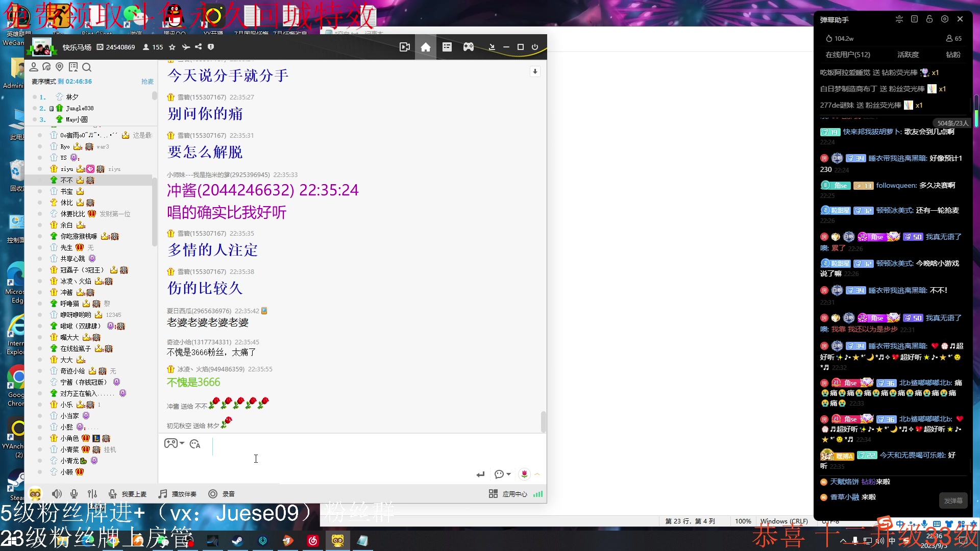Click the video/camera icon in the top toolbar
The width and height of the screenshot is (980, 551).
(404, 47)
